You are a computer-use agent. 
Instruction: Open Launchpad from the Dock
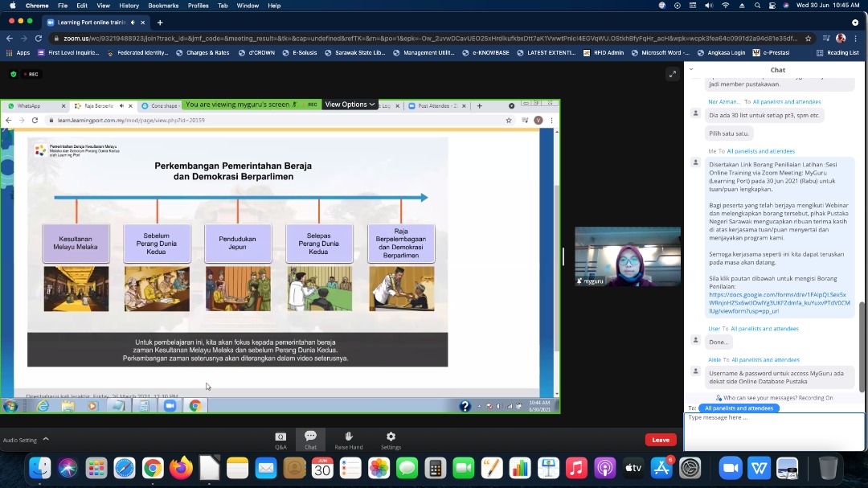96,468
